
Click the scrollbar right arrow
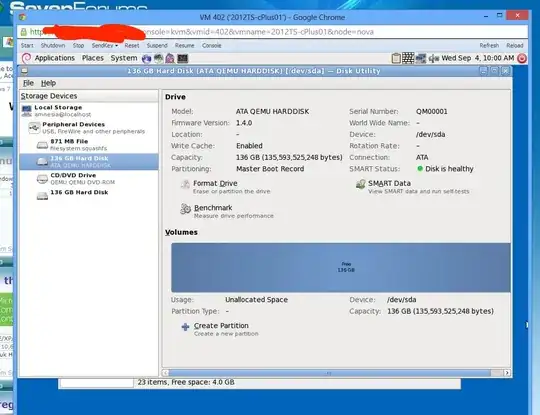(x=507, y=373)
